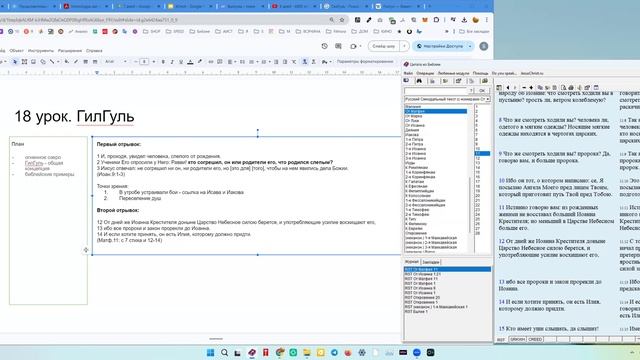Select Деяния in the book list
Image resolution: width=640 pixels, height=360 pixels.
(x=412, y=130)
